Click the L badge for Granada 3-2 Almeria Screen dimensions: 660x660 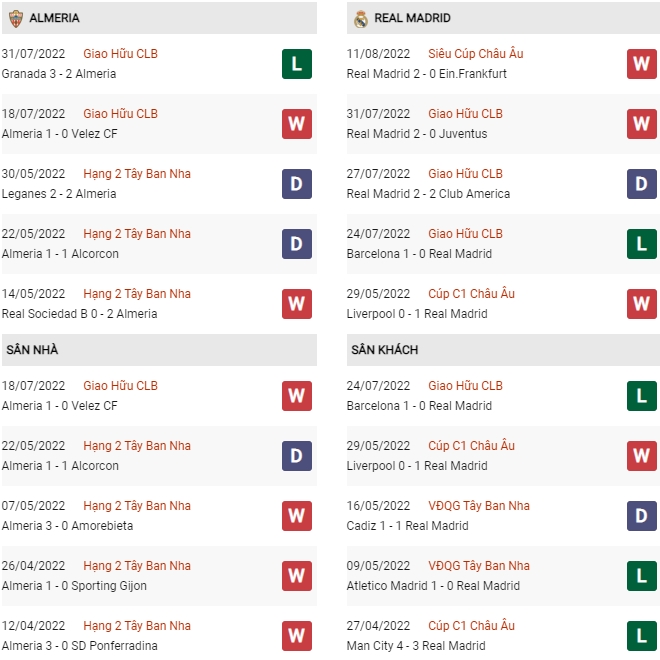(297, 64)
